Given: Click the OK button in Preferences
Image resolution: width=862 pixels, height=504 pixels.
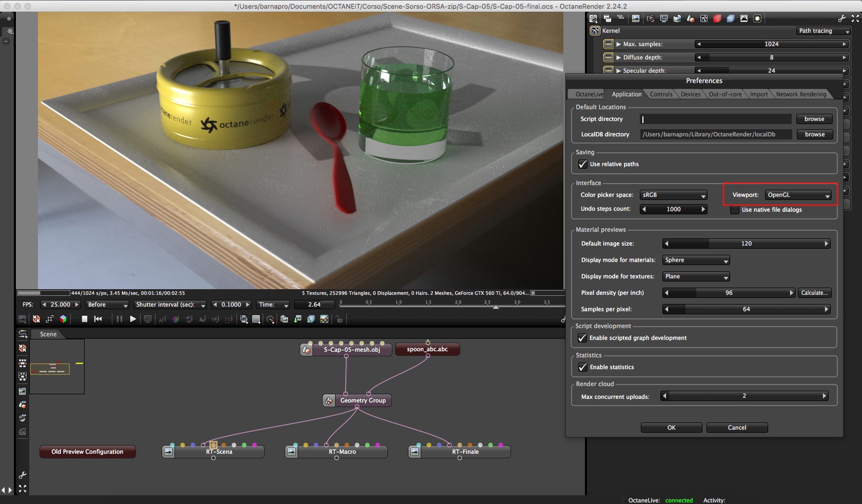Looking at the screenshot, I should click(671, 428).
